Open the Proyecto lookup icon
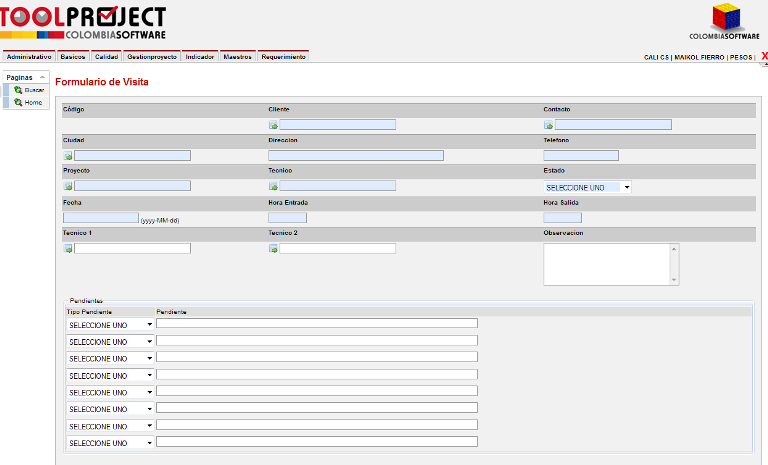The image size is (768, 465). click(x=68, y=186)
